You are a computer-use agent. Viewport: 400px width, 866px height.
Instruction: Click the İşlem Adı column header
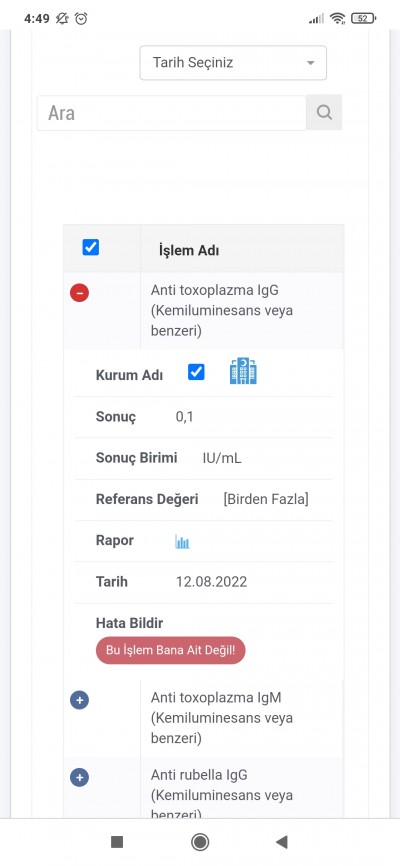pos(189,250)
